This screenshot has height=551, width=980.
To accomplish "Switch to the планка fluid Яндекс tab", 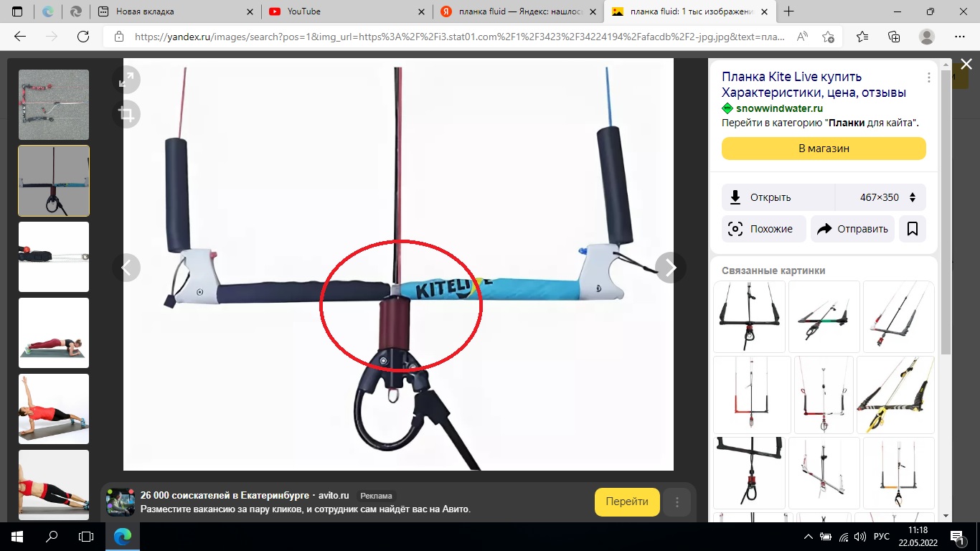I will pos(519,11).
